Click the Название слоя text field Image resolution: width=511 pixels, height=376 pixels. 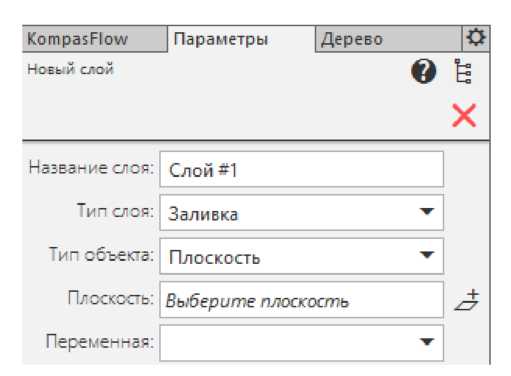click(302, 169)
